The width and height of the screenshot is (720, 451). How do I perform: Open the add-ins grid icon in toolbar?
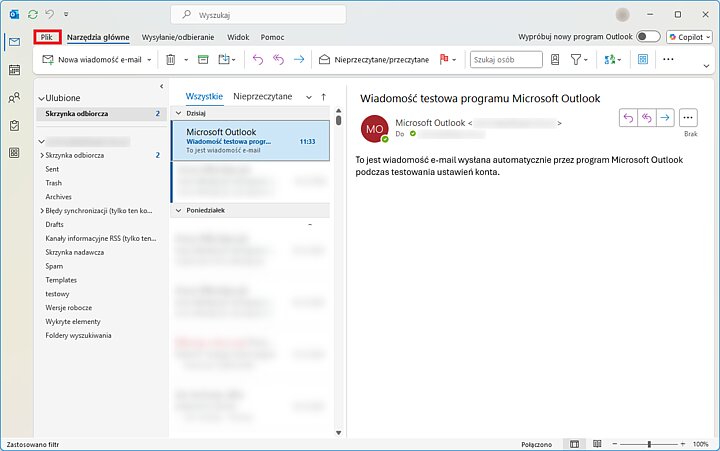[643, 59]
